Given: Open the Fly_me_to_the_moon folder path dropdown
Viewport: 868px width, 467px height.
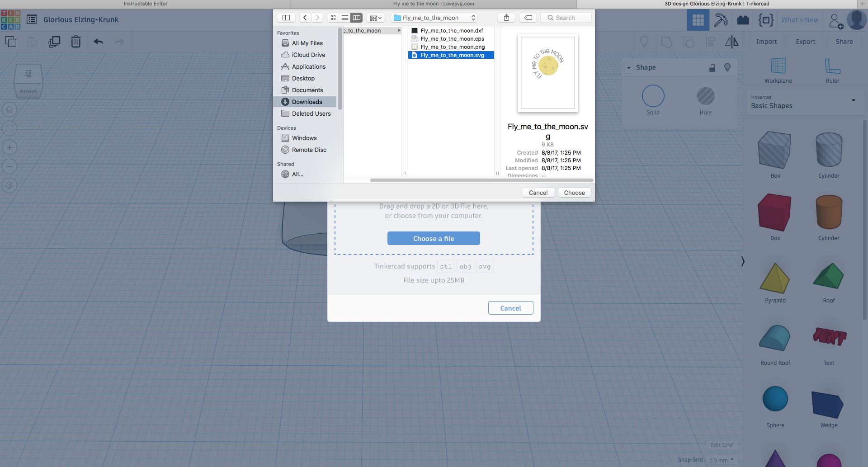Looking at the screenshot, I should [x=434, y=18].
